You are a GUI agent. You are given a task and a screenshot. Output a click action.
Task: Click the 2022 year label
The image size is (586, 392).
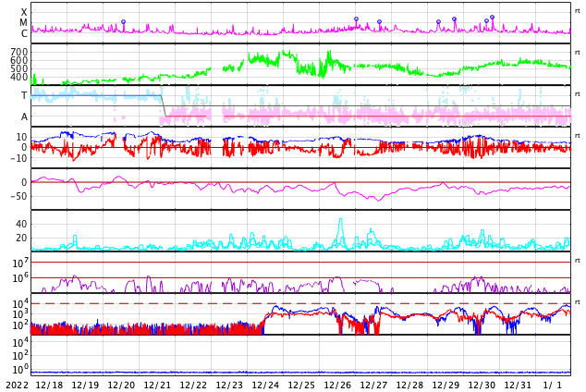[18, 385]
